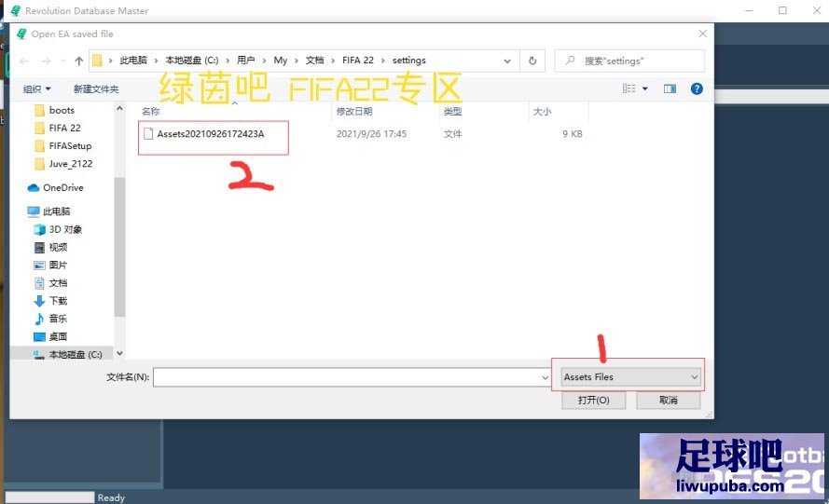Viewport: 829px width, 504px height.
Task: Select file Assets20210926172423A
Action: 210,133
